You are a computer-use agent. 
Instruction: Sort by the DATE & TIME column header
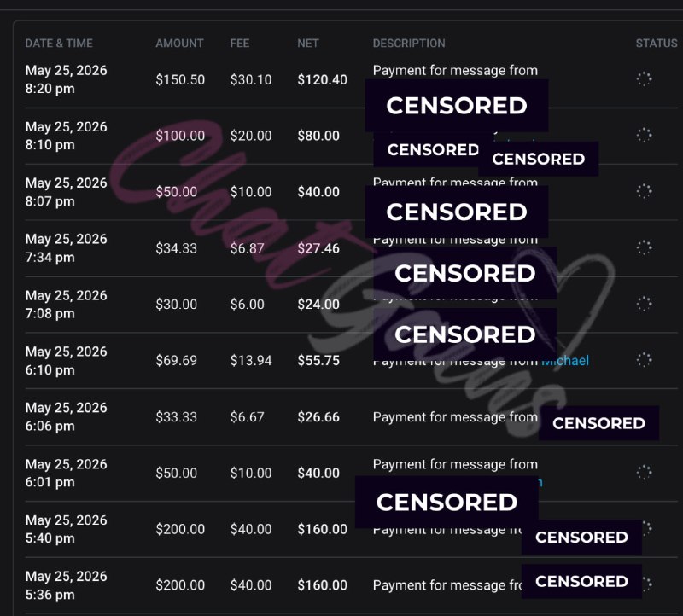[59, 44]
